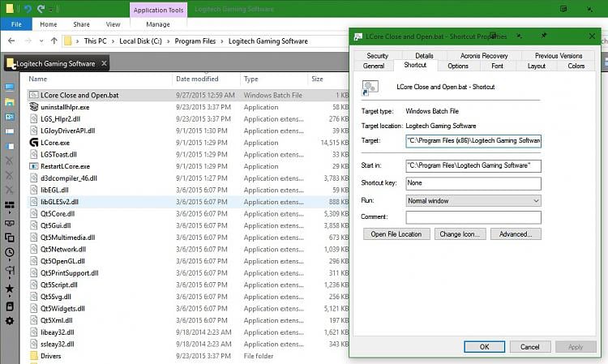The width and height of the screenshot is (608, 364).
Task: Expand the Run Normal window dropdown
Action: [473, 201]
